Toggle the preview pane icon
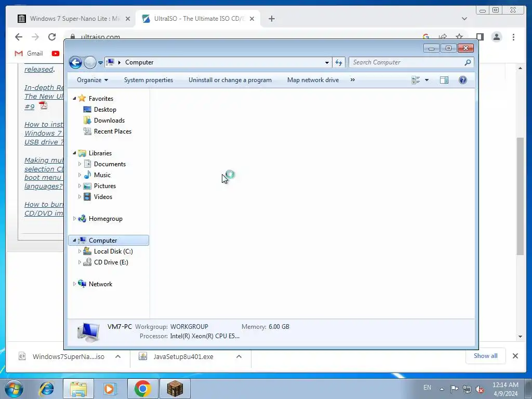Viewport: 532px width, 399px height. click(444, 80)
